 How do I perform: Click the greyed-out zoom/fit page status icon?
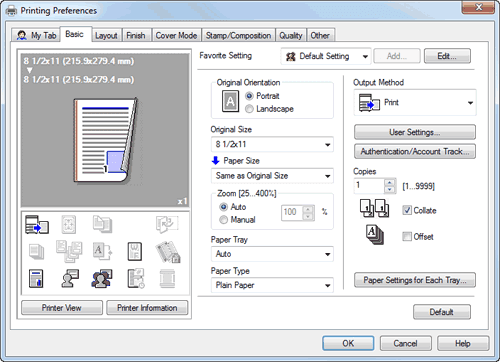68,224
